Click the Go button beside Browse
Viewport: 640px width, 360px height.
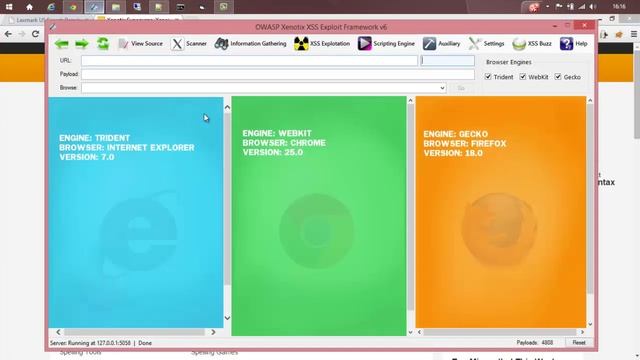(461, 88)
